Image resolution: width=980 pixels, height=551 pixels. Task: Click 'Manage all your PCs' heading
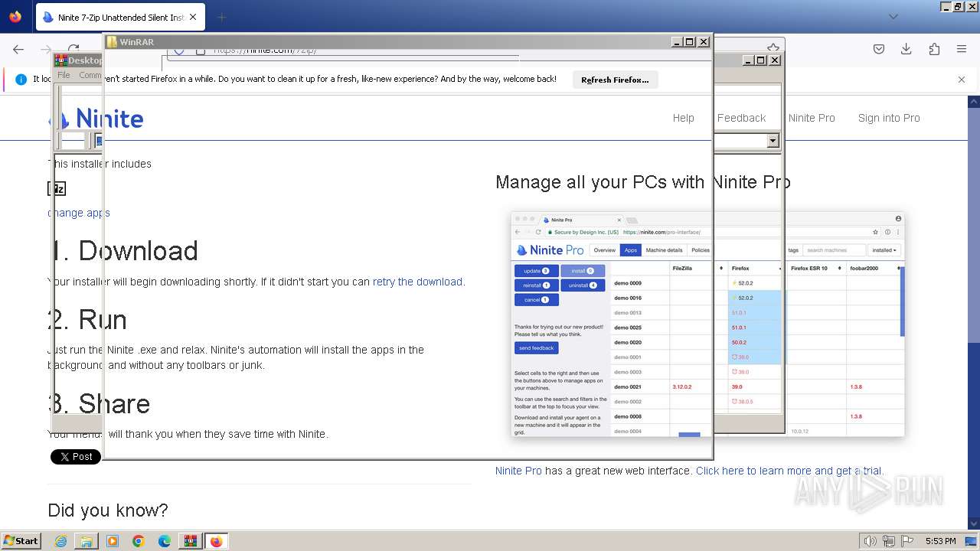coord(643,182)
